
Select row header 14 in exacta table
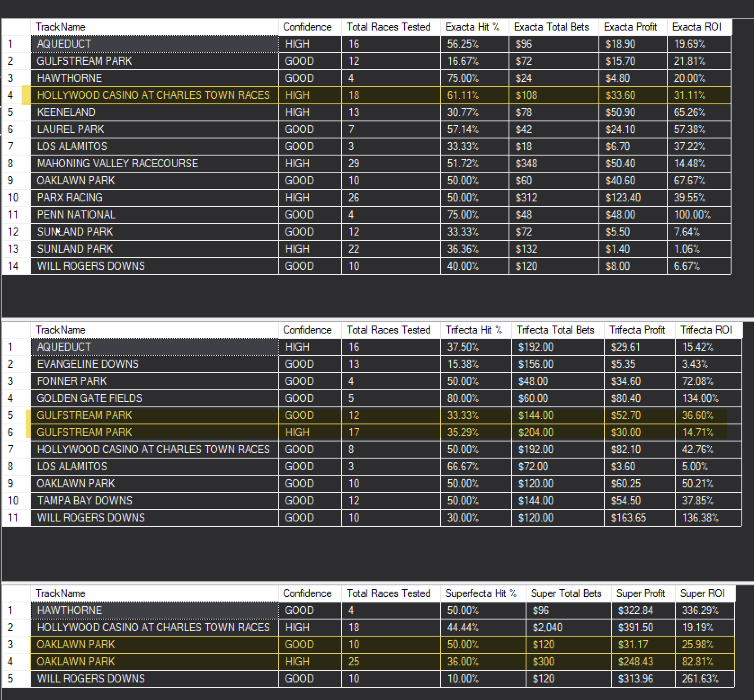coord(16,266)
